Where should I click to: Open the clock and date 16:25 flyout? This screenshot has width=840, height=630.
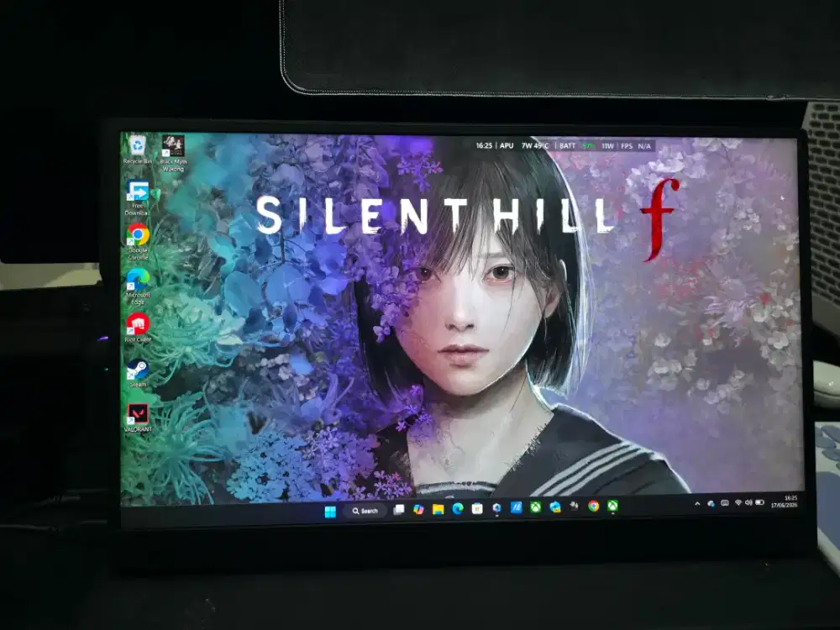pyautogui.click(x=785, y=501)
